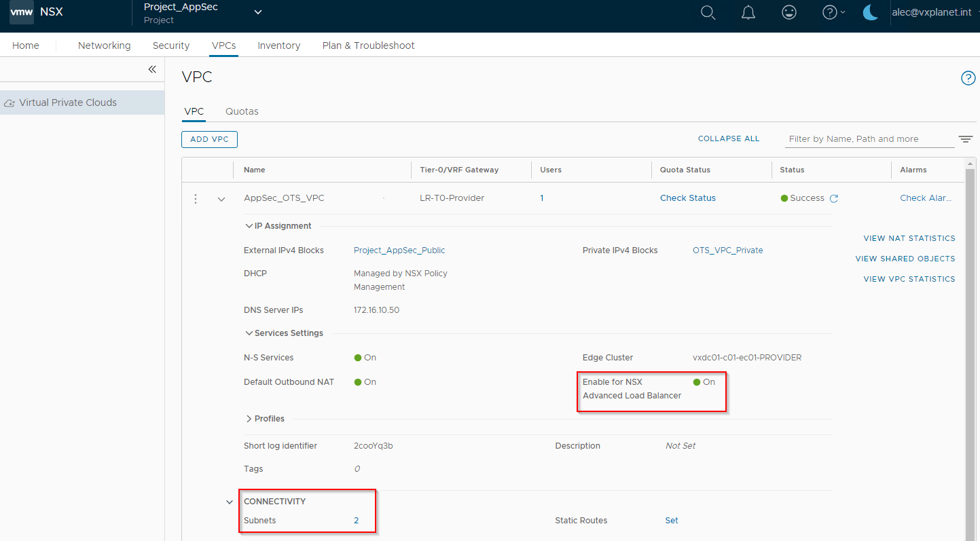The height and width of the screenshot is (541, 980).
Task: Open the Subnets count 2 link
Action: tap(356, 521)
